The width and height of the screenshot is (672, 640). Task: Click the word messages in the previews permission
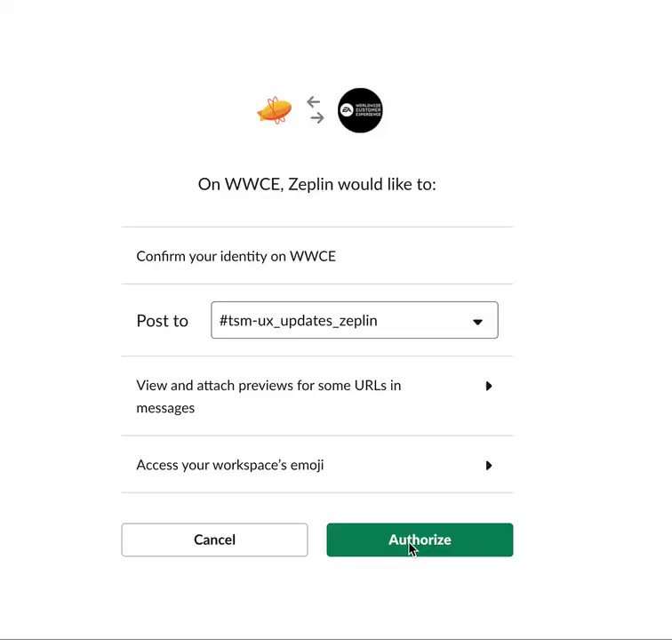tap(165, 408)
